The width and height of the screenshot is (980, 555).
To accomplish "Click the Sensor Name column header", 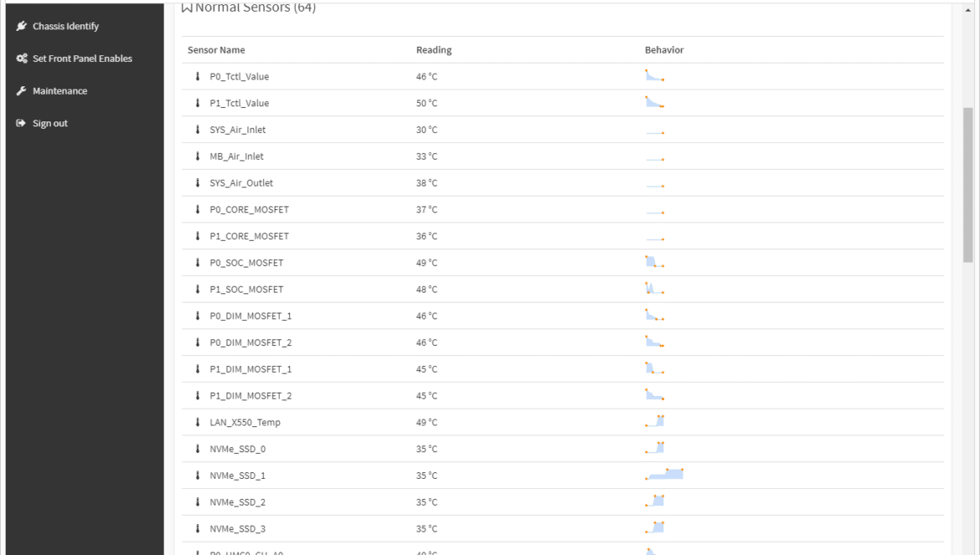I will point(216,50).
